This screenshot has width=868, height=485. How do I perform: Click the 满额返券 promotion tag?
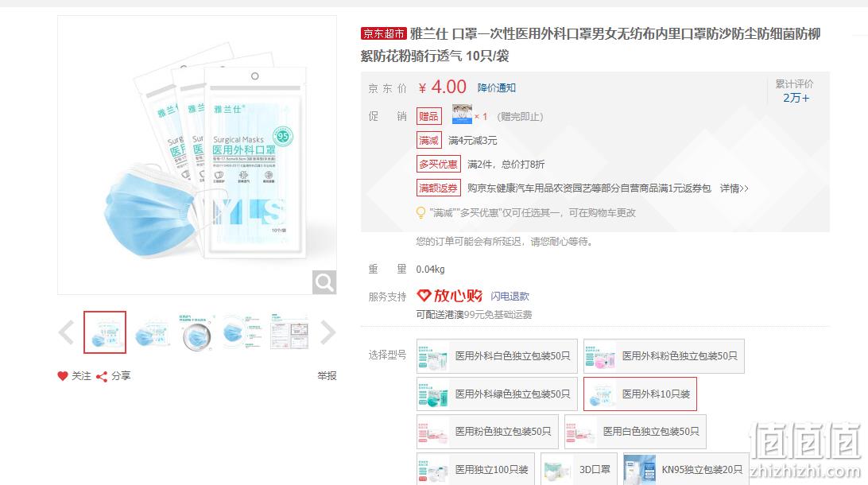point(439,188)
